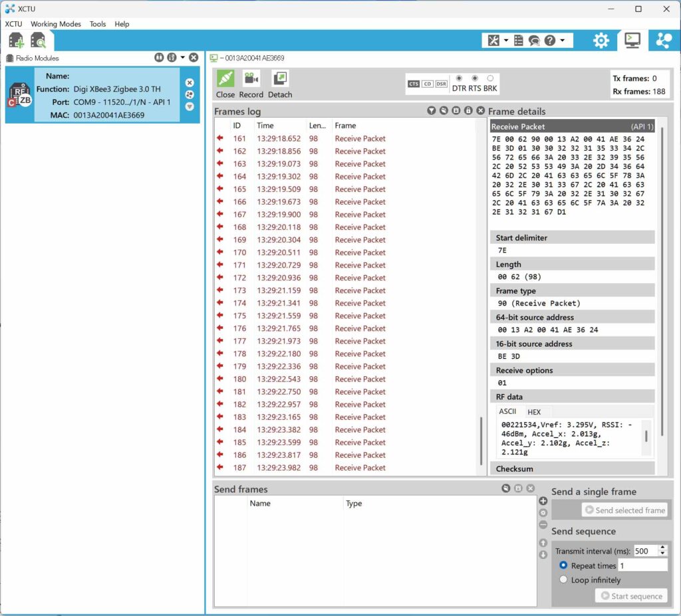Select frame 178 at 13:29:22.180
The image size is (681, 616).
click(346, 354)
